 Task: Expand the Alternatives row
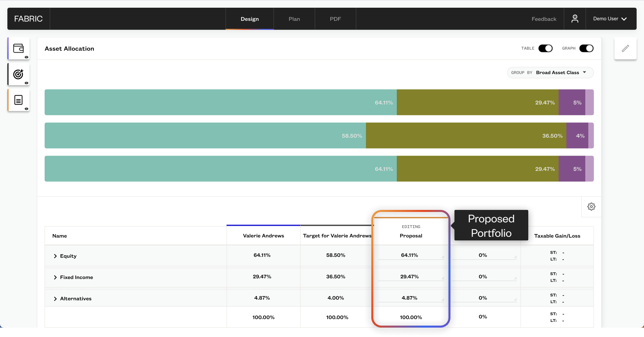55,299
